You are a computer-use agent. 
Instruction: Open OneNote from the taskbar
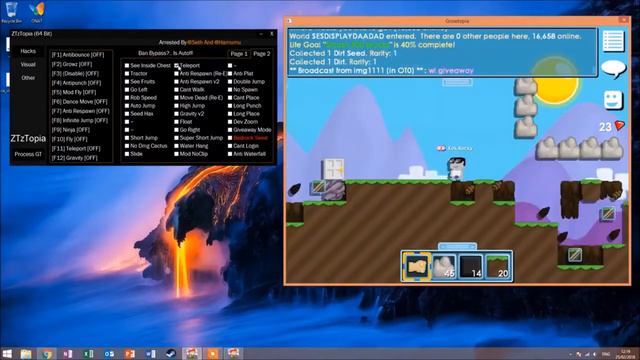tap(68, 354)
